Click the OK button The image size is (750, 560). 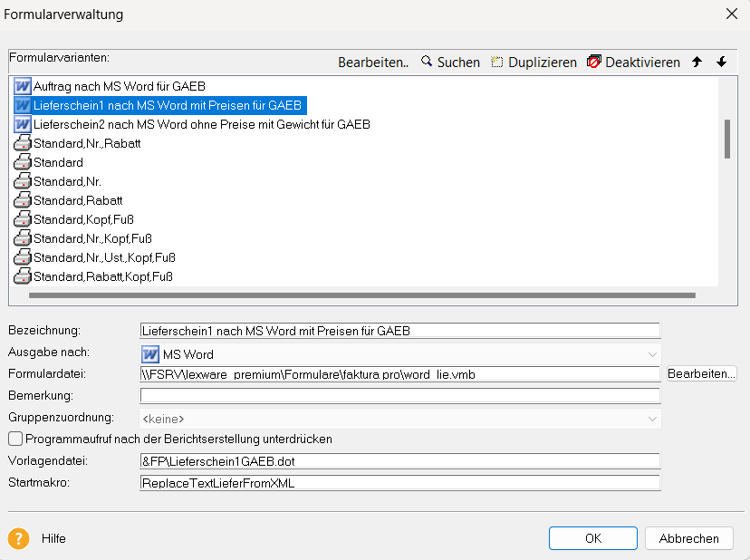point(592,538)
